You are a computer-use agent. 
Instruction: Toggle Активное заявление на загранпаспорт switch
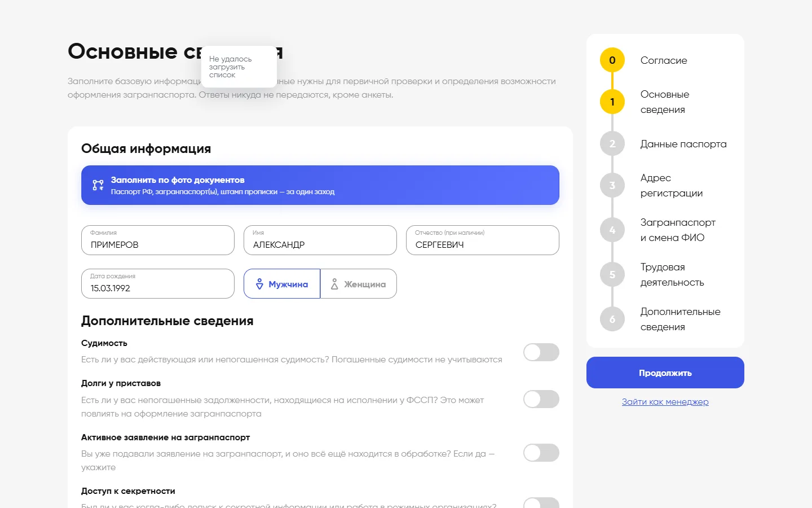541,453
